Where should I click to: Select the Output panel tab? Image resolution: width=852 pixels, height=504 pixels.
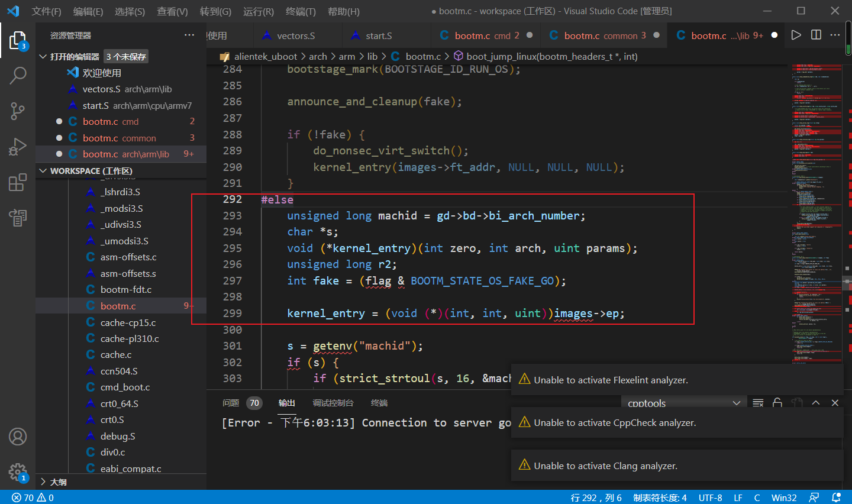[x=287, y=403]
